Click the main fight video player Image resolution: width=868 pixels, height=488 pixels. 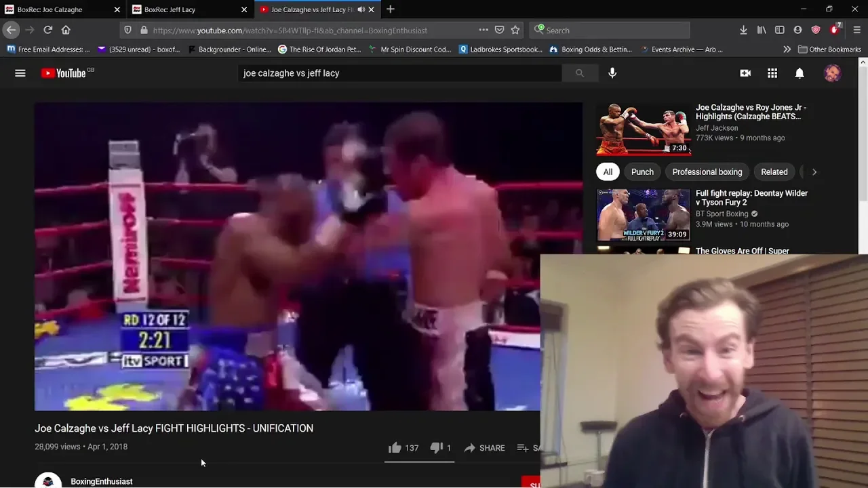309,256
